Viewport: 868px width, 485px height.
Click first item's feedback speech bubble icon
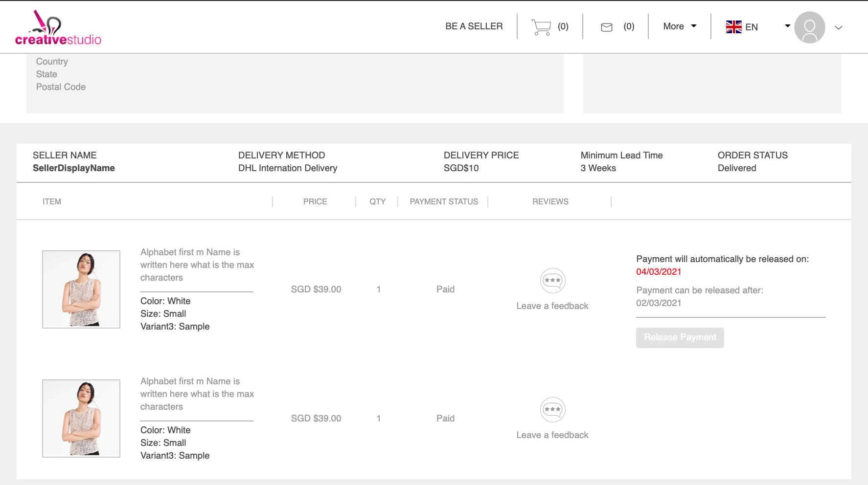tap(552, 281)
